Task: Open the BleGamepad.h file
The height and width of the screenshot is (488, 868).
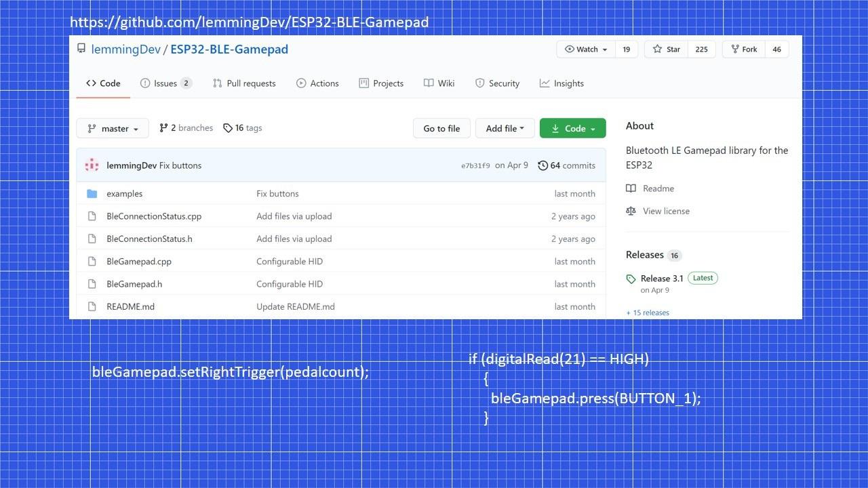Action: (134, 284)
